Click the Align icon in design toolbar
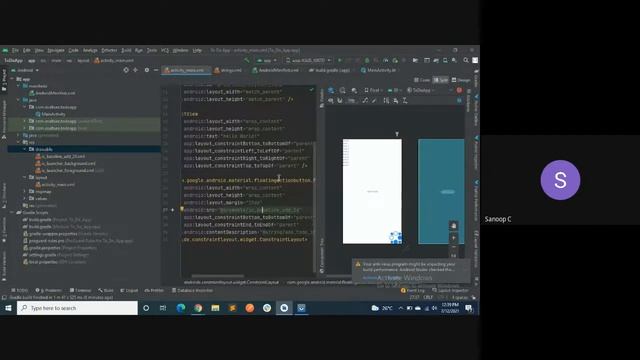The height and width of the screenshot is (360, 640). click(396, 100)
